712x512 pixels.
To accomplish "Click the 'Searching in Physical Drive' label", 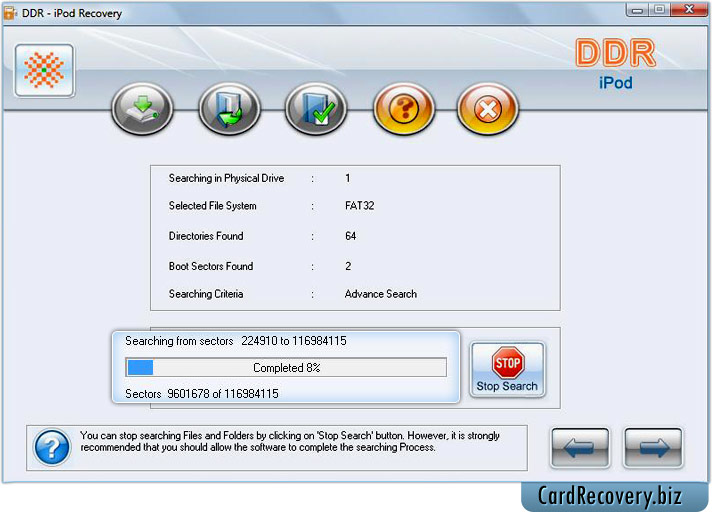I will (x=226, y=178).
